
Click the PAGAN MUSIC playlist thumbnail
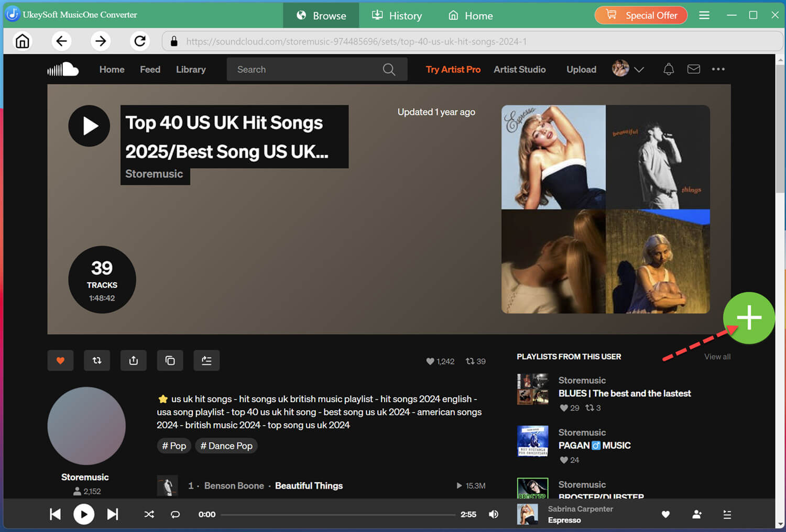[533, 441]
